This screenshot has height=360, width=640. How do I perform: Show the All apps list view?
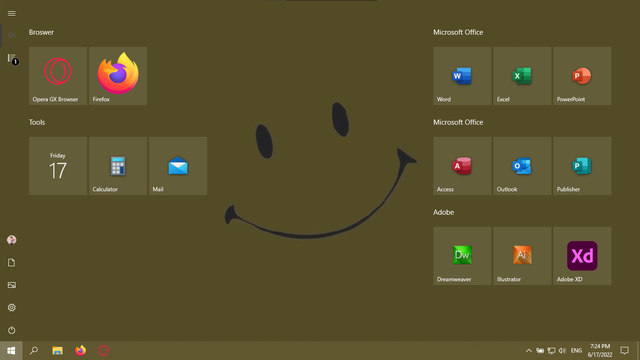[x=11, y=58]
